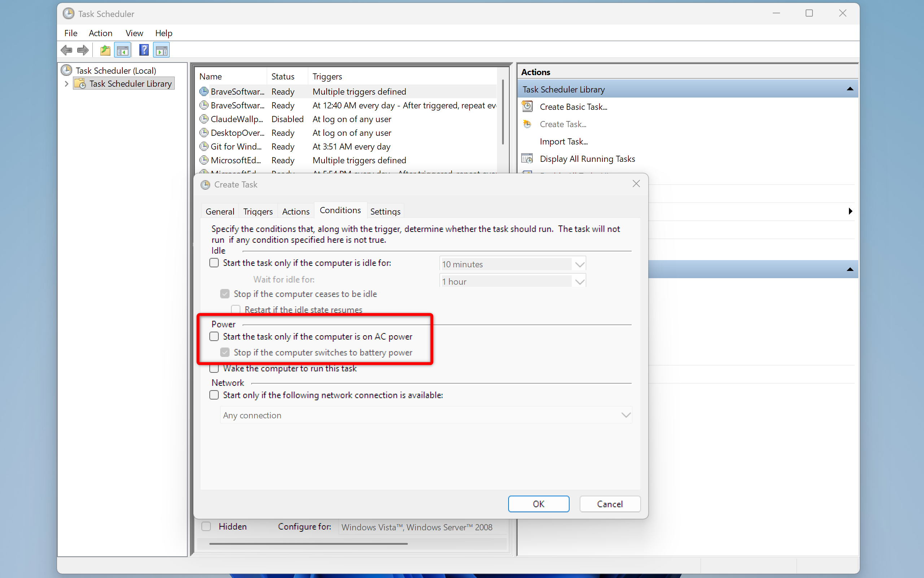This screenshot has height=578, width=924.
Task: Check 'Start the task only if the computer is on AC power'
Action: click(214, 336)
